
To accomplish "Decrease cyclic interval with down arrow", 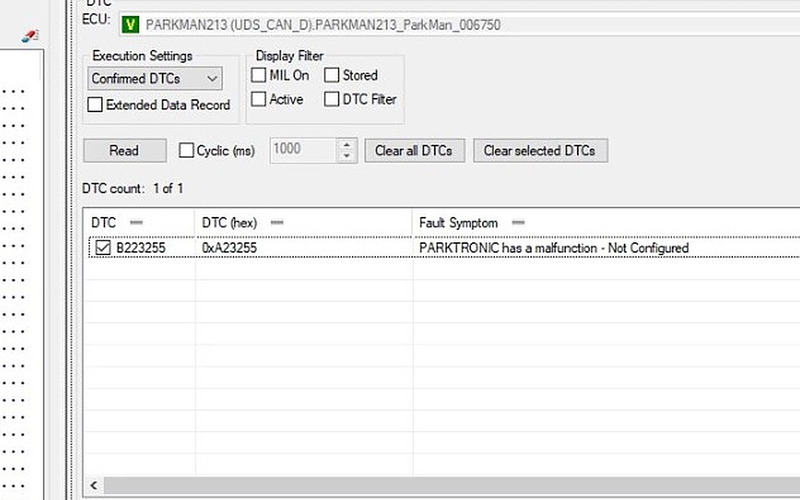I will pos(347,156).
